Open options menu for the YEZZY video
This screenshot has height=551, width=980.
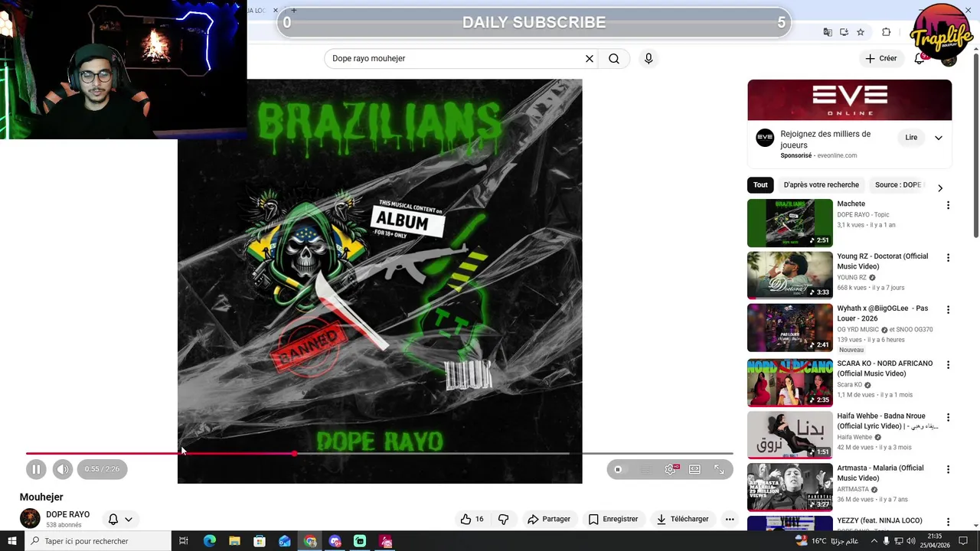948,523
